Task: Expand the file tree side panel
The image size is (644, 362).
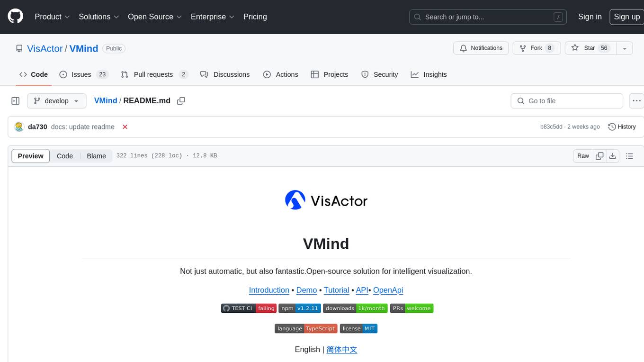Action: [x=16, y=101]
